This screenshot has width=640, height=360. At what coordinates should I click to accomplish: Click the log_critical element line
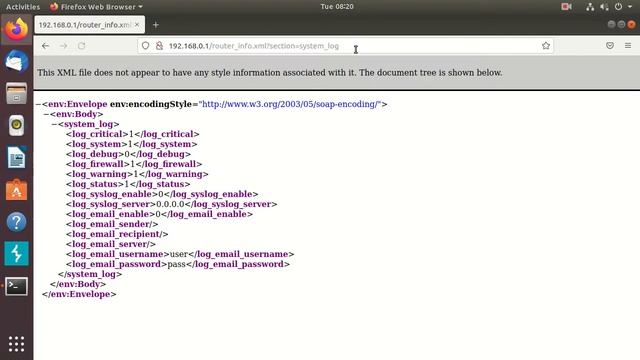pyautogui.click(x=133, y=134)
